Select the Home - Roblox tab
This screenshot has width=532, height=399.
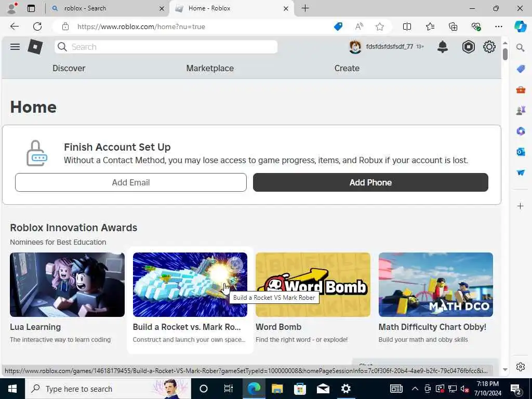[232, 8]
